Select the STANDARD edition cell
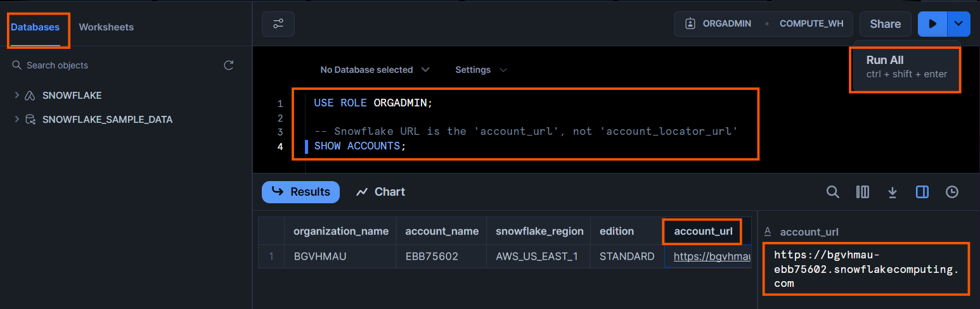This screenshot has width=980, height=309. click(628, 256)
